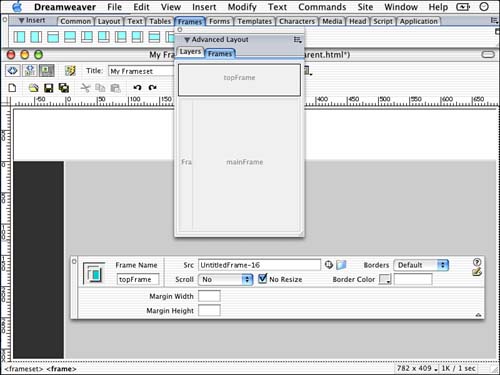Collapse Property inspector expander arrow

click(478, 314)
